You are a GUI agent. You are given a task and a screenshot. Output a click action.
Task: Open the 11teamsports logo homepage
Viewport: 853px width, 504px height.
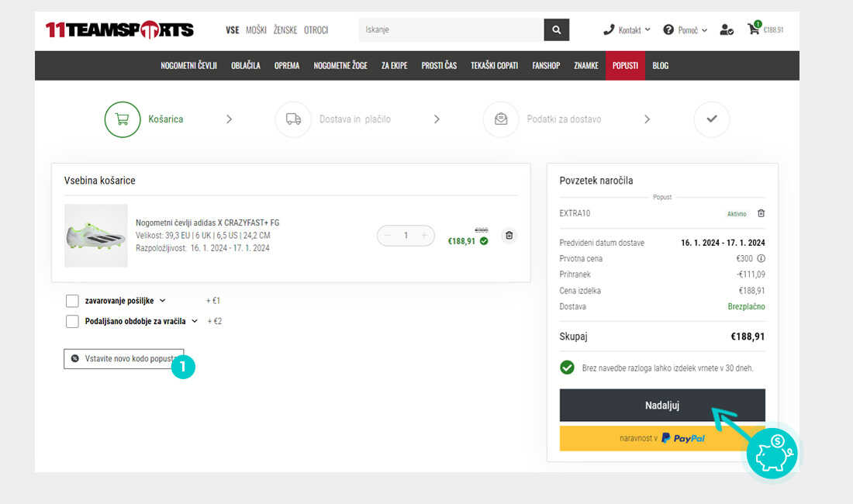(119, 30)
